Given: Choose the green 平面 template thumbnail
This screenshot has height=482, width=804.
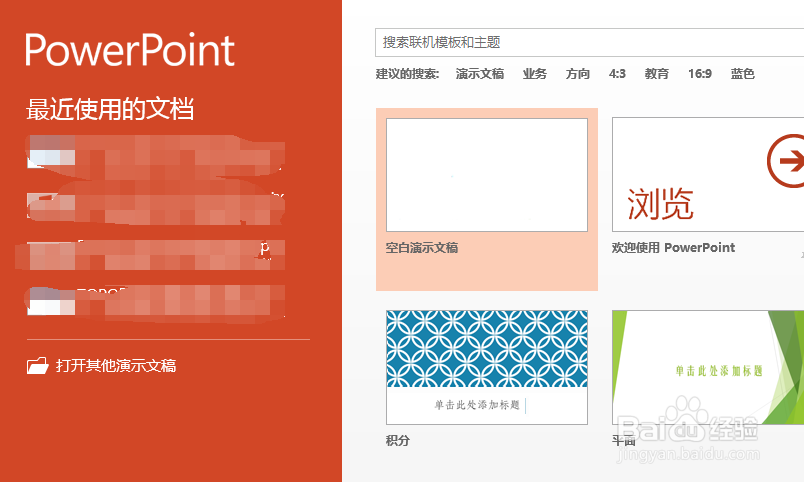Looking at the screenshot, I should point(708,367).
